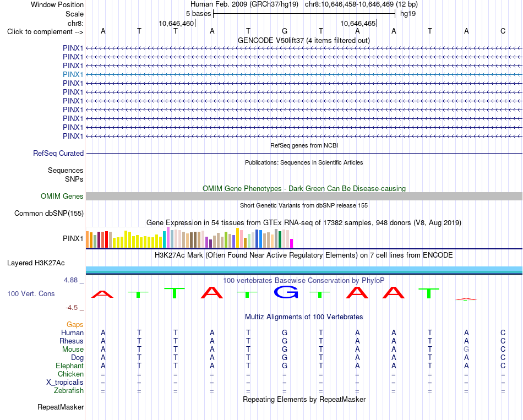Click the magenta last bar in GTEx chart
The height and width of the screenshot is (420, 523).
click(292, 243)
